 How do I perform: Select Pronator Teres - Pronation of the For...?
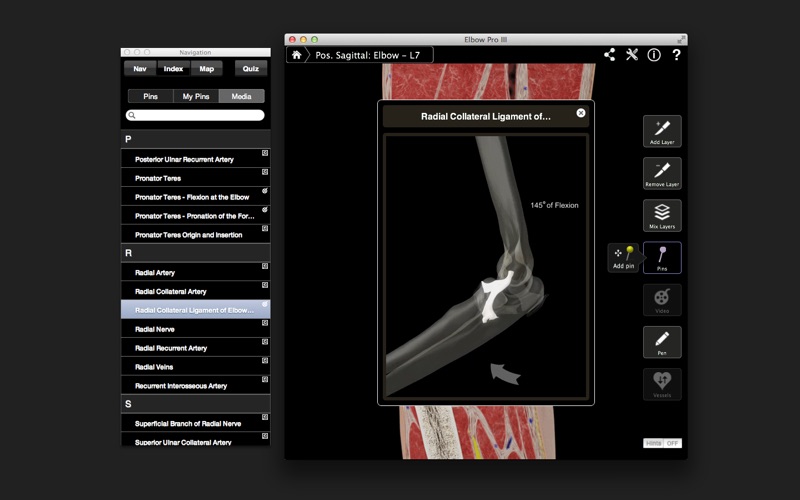195,215
